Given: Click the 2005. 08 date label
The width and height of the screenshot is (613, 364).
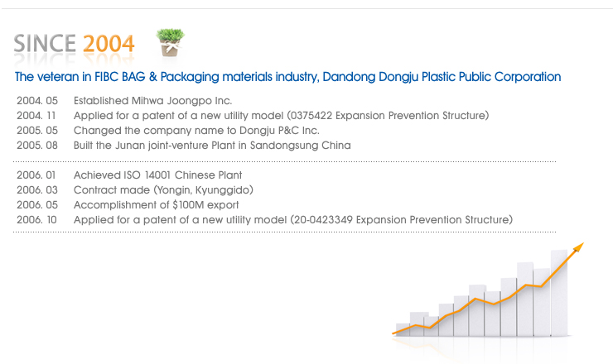Looking at the screenshot, I should click(x=37, y=146).
